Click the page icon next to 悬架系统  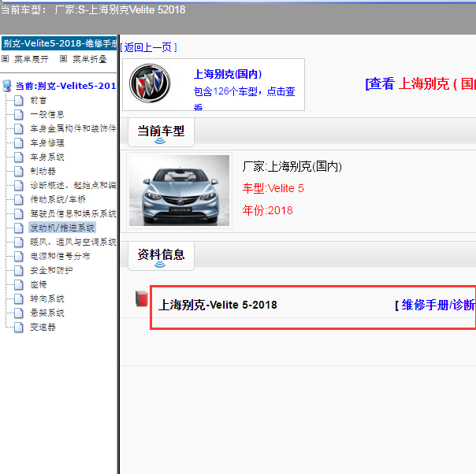pos(18,313)
